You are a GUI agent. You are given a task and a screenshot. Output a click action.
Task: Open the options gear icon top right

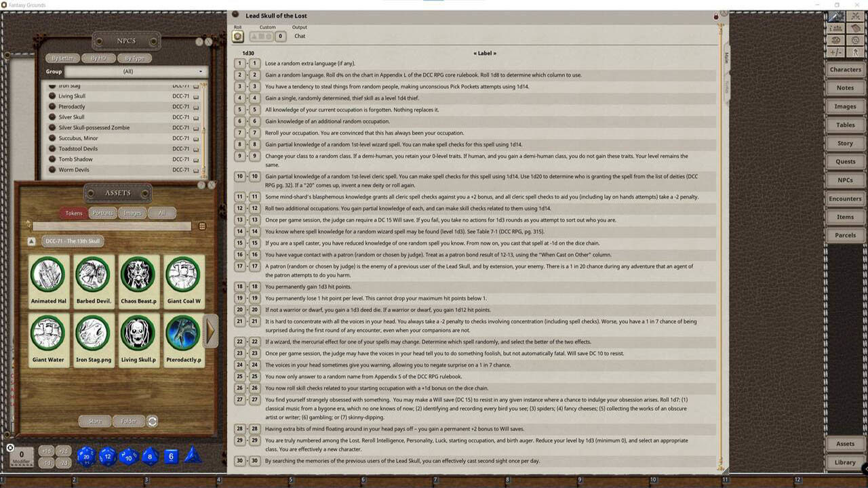tap(856, 41)
